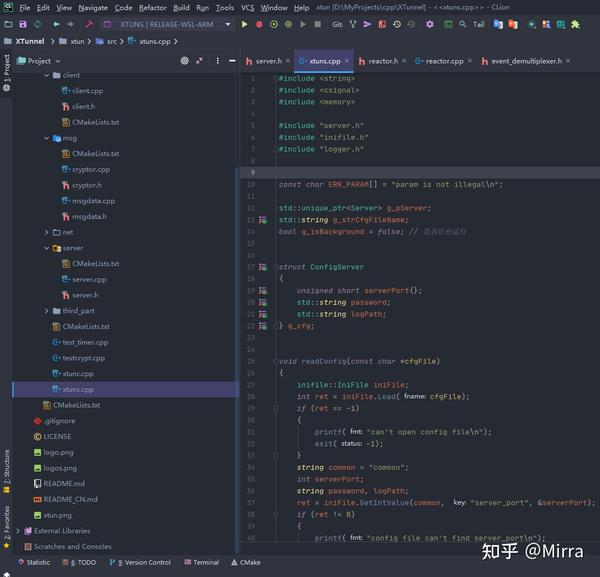This screenshot has width=600, height=577.
Task: Click the green puzzle plugin icon
Action: click(x=575, y=24)
